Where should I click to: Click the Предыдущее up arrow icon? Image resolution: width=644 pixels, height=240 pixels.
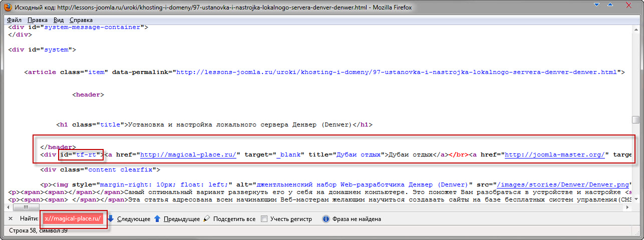(x=157, y=219)
